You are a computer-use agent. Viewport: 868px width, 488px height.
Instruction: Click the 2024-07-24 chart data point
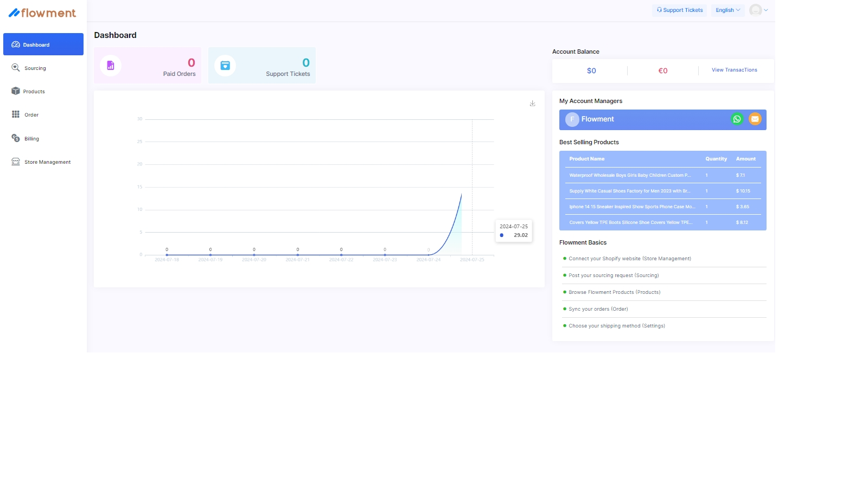(429, 255)
